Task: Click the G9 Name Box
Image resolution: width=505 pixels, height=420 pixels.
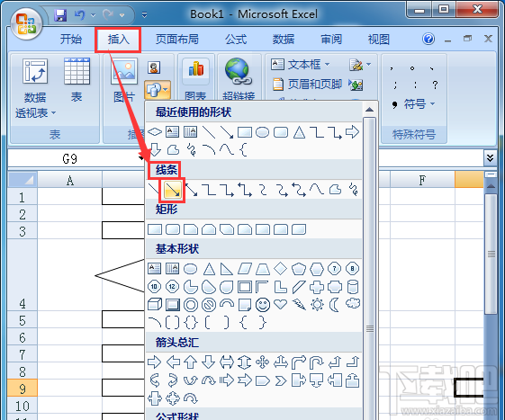Action: (x=69, y=158)
